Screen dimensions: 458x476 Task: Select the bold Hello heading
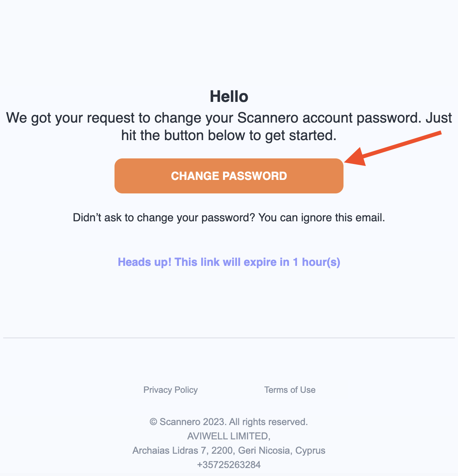point(229,97)
